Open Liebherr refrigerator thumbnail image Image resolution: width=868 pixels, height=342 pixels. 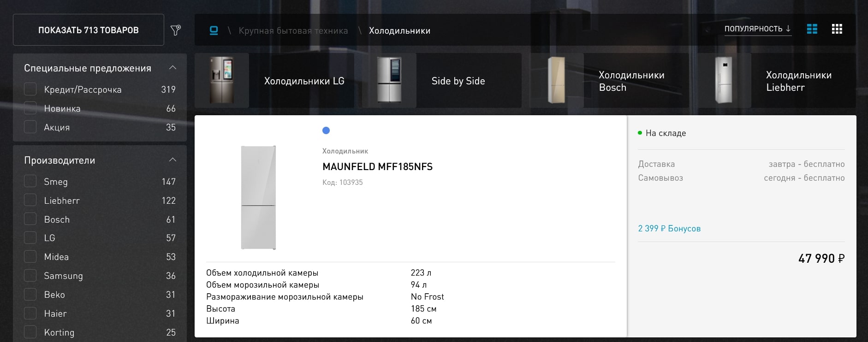[724, 81]
